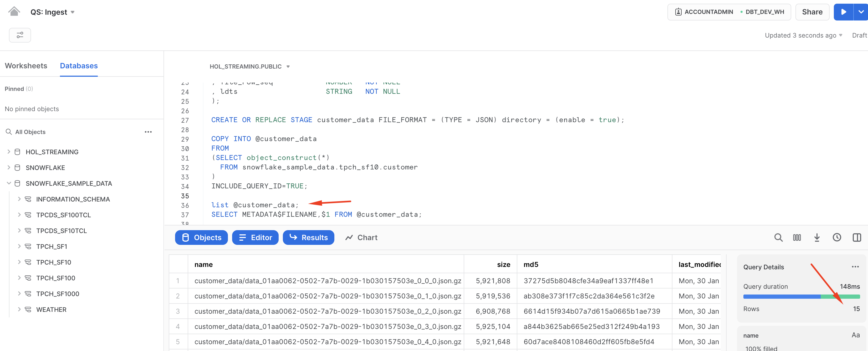
Task: Download the query results
Action: 817,238
